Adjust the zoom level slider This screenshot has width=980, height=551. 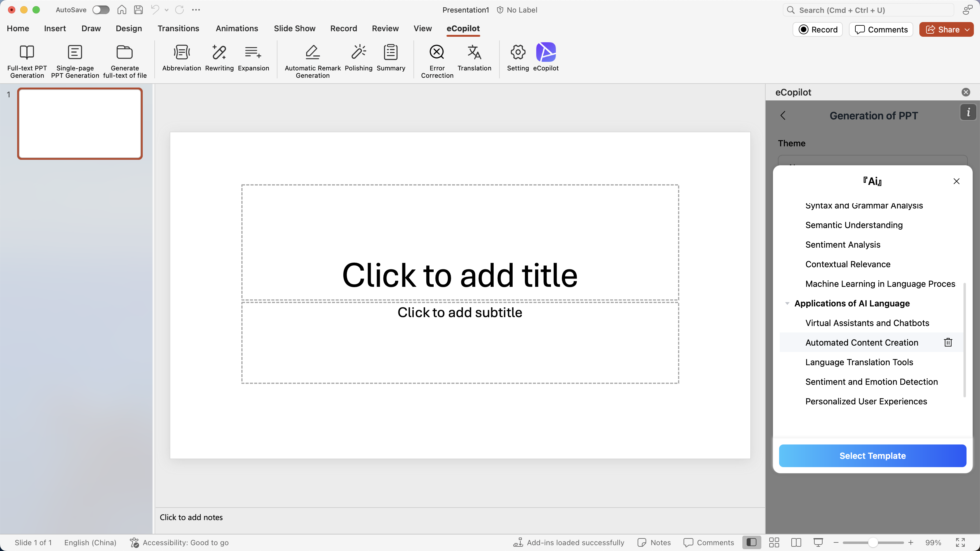coord(873,542)
